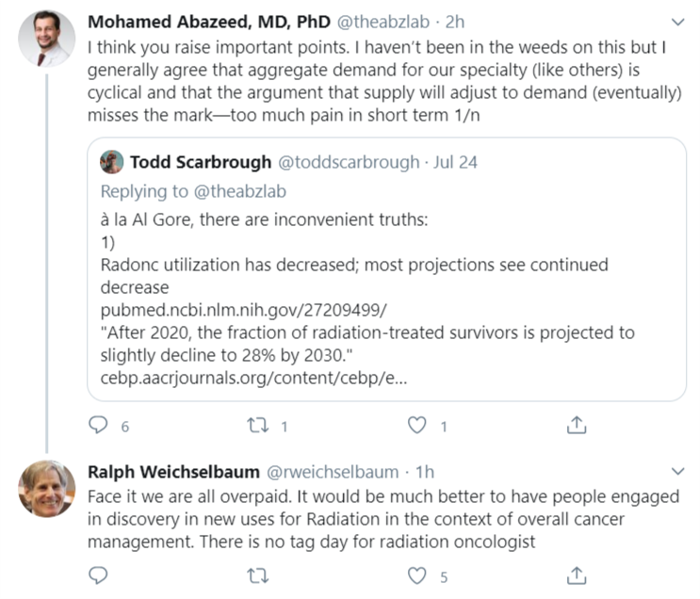Click Todd Scarbrough's name in quoted tweet
Screen dimensions: 700x599
coord(200,162)
